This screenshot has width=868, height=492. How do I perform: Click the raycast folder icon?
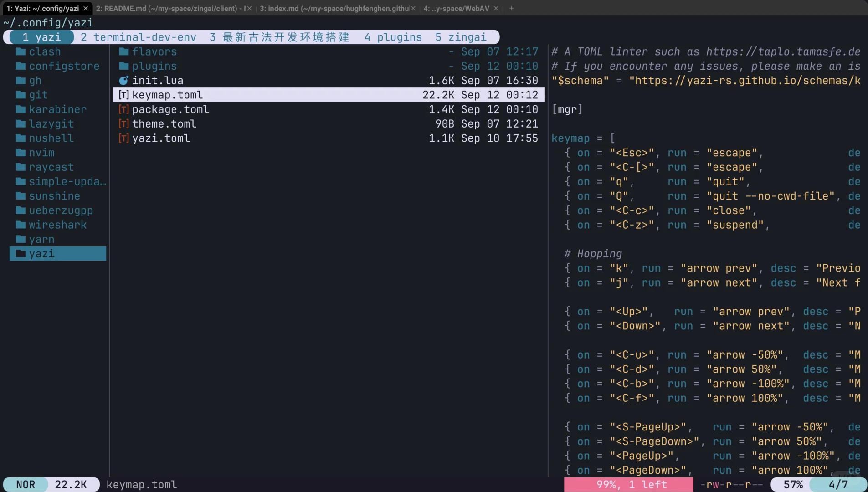(x=21, y=167)
